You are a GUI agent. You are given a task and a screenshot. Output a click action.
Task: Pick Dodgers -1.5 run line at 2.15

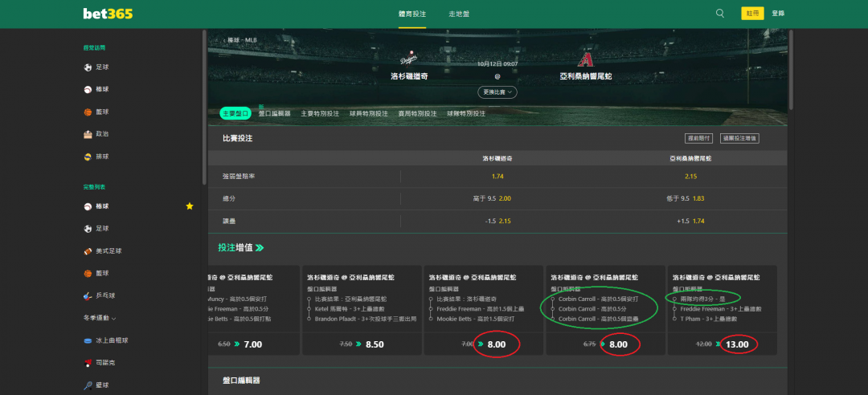click(x=497, y=222)
